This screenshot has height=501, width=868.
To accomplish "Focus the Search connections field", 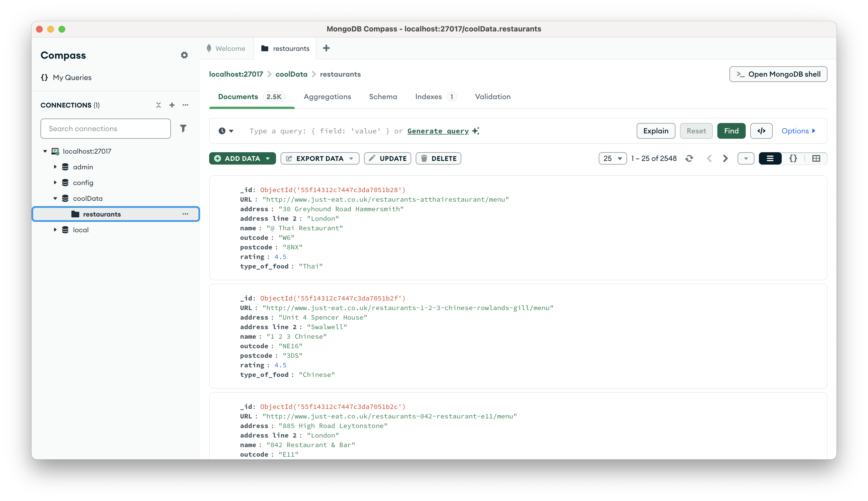I will pyautogui.click(x=105, y=129).
